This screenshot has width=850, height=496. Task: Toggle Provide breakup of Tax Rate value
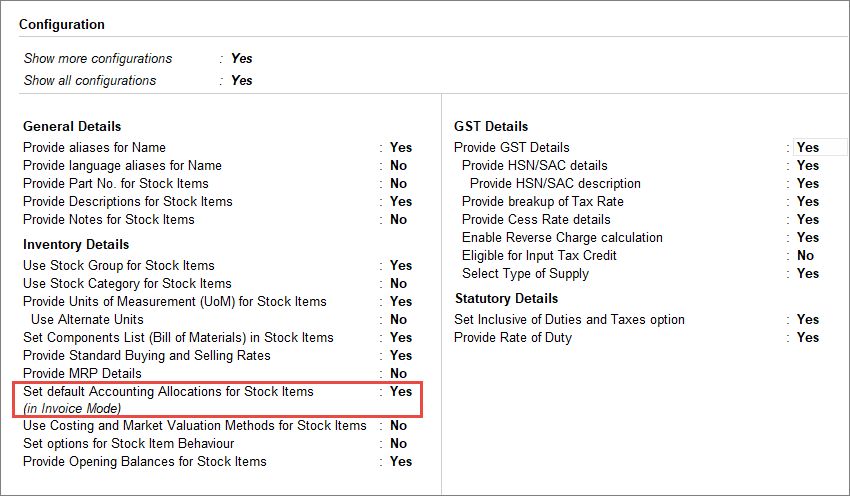808,202
